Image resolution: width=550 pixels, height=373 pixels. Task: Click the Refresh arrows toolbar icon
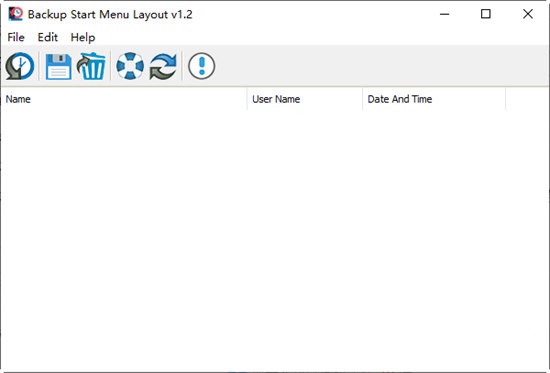(x=163, y=66)
